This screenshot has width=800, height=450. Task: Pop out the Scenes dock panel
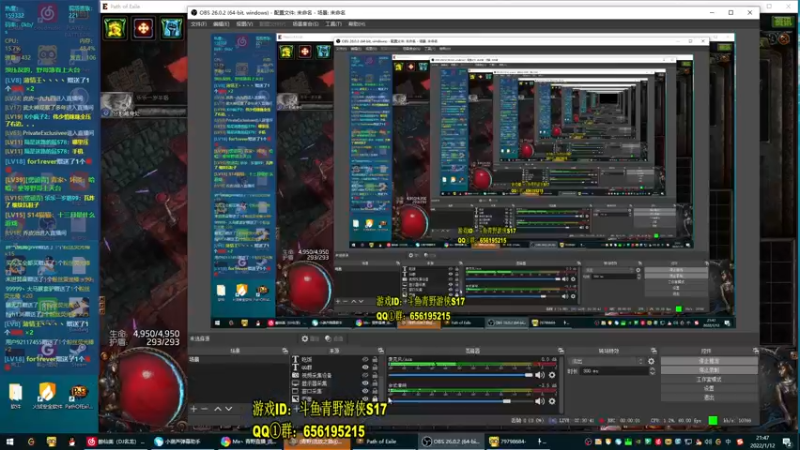coord(285,351)
